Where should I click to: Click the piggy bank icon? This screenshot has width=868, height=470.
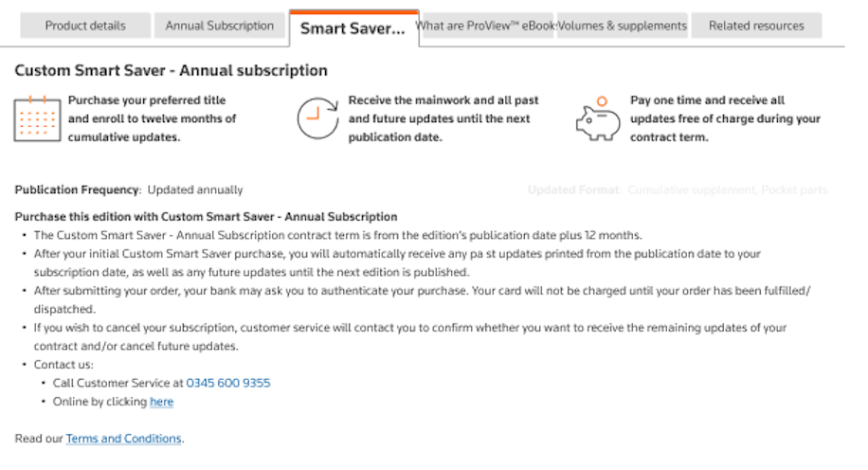coord(599,118)
